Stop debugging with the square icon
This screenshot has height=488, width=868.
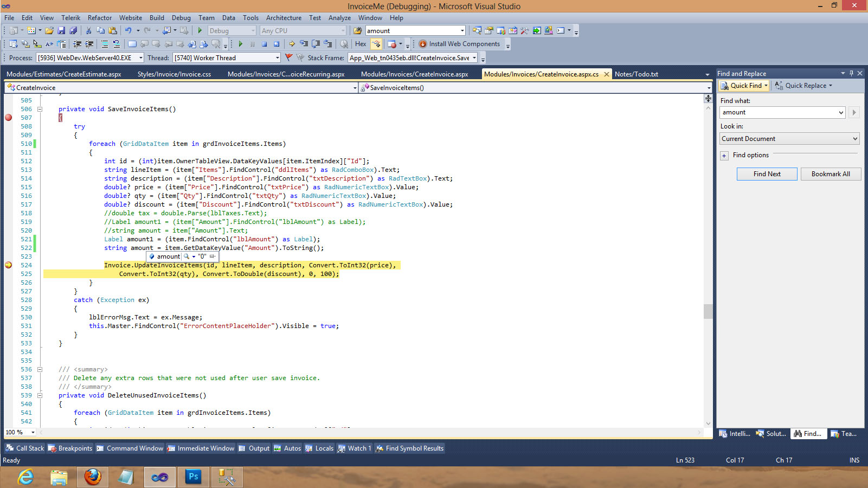pos(264,44)
